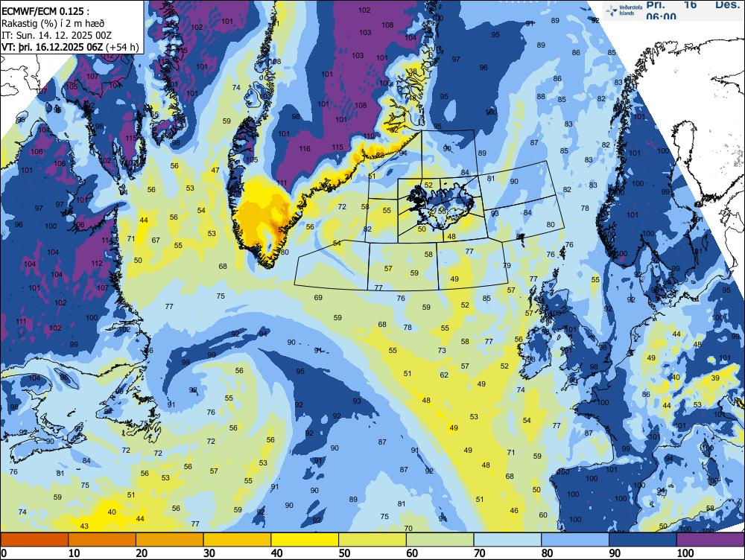Screen dimensions: 745x560
Task: Pick the light orange 20–30 legend swatch
Action: [170, 539]
